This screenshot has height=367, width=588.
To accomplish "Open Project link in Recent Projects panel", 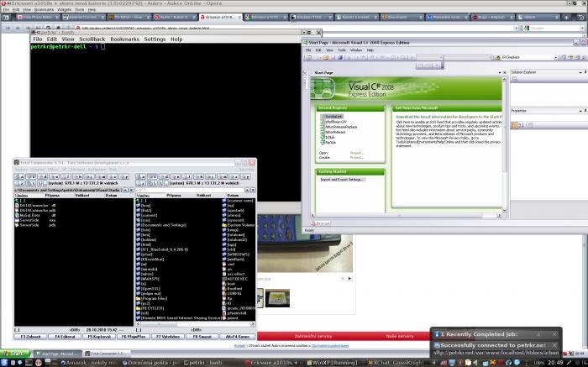I will point(357,153).
